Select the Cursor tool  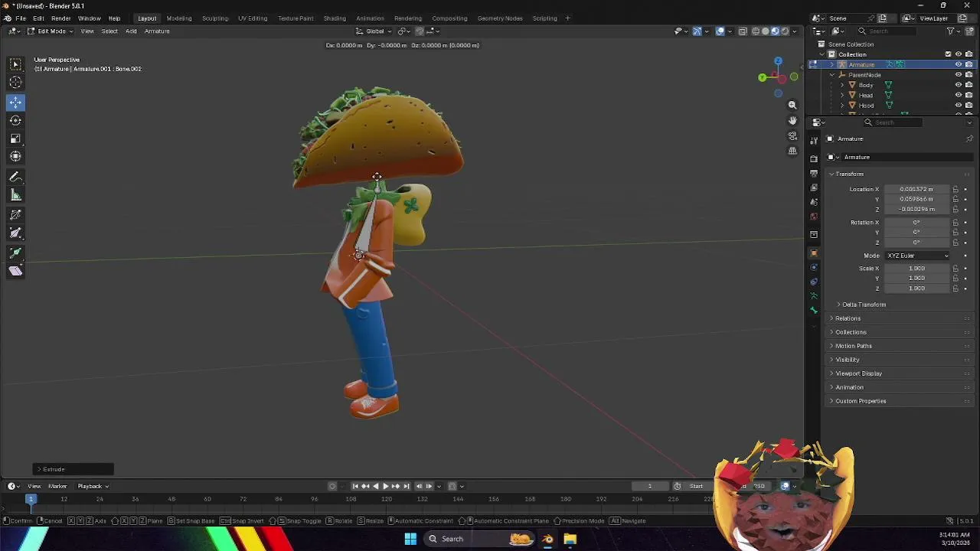point(15,83)
